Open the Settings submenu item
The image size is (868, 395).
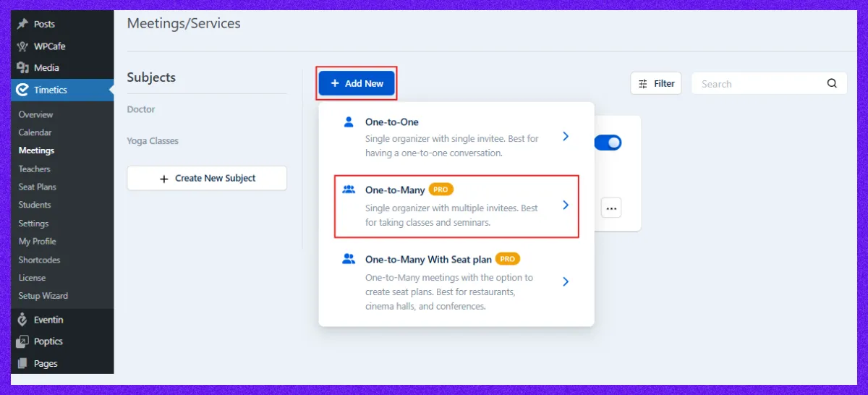pyautogui.click(x=33, y=224)
